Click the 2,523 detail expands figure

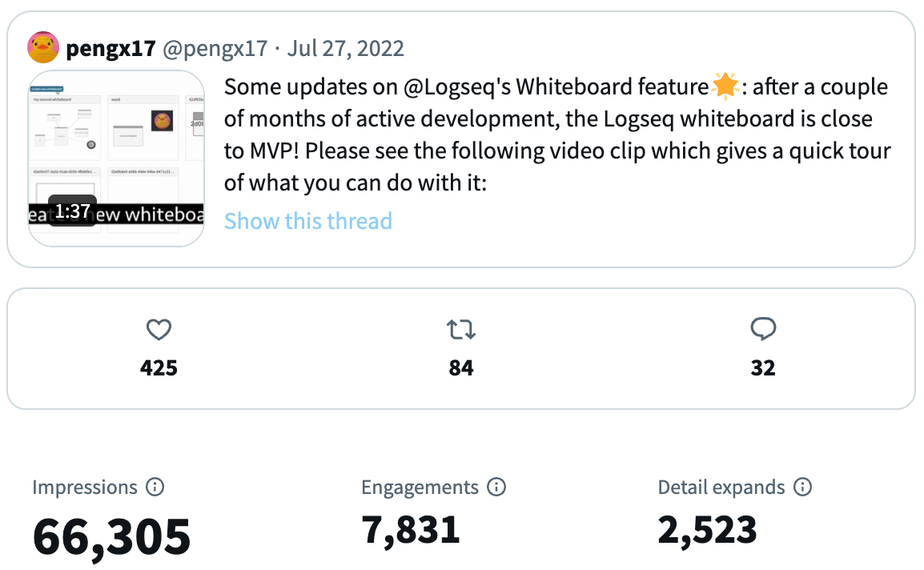click(707, 530)
